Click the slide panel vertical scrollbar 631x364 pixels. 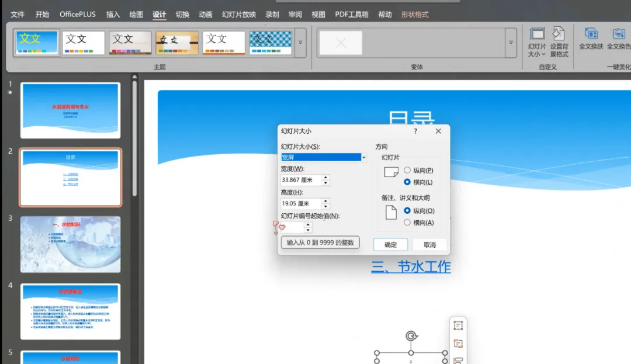[x=134, y=138]
